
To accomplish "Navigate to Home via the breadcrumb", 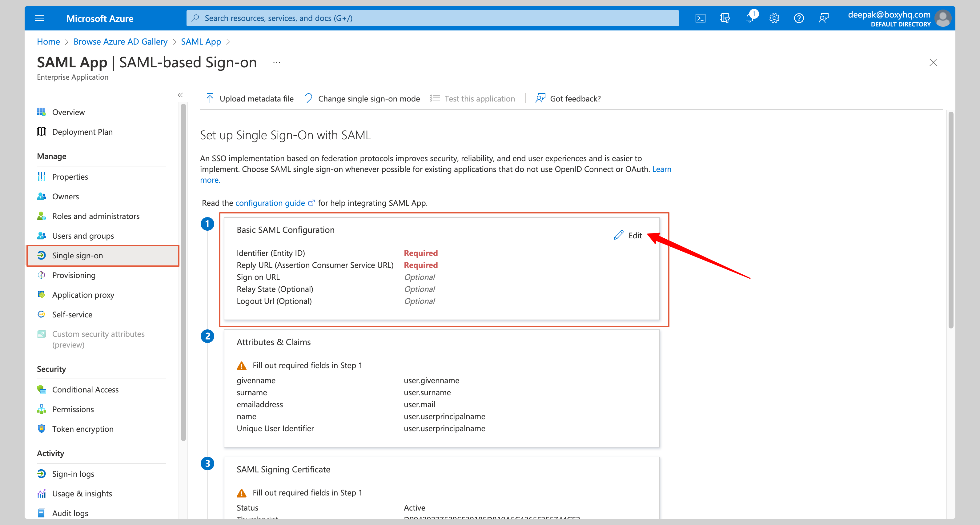I will (x=48, y=42).
